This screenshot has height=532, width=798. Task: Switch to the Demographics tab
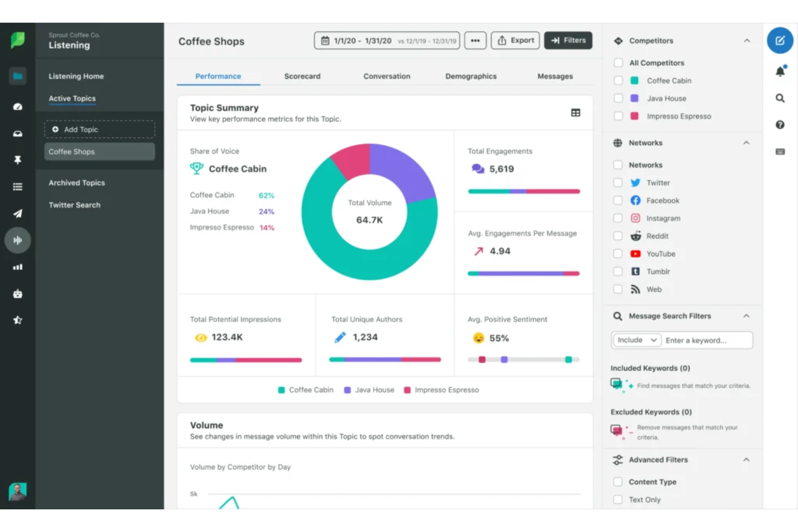point(471,76)
